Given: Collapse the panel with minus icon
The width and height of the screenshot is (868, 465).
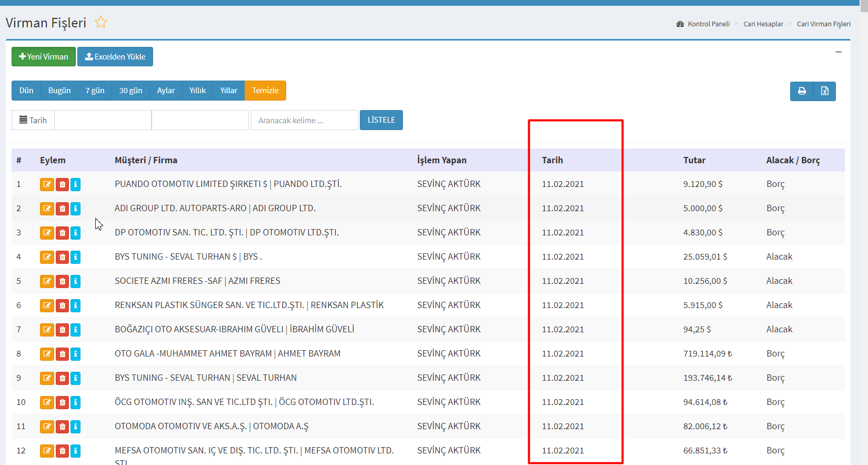Looking at the screenshot, I should click(x=839, y=52).
